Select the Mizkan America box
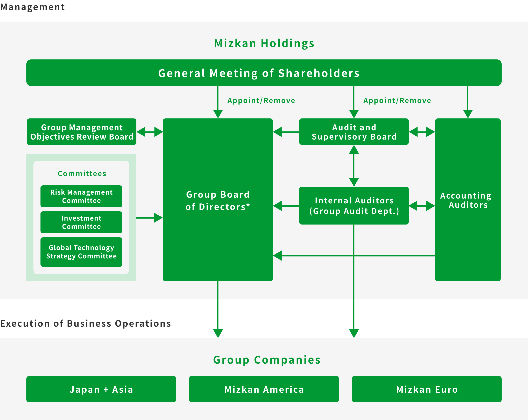Screen dimensions: 528x420 264,389
